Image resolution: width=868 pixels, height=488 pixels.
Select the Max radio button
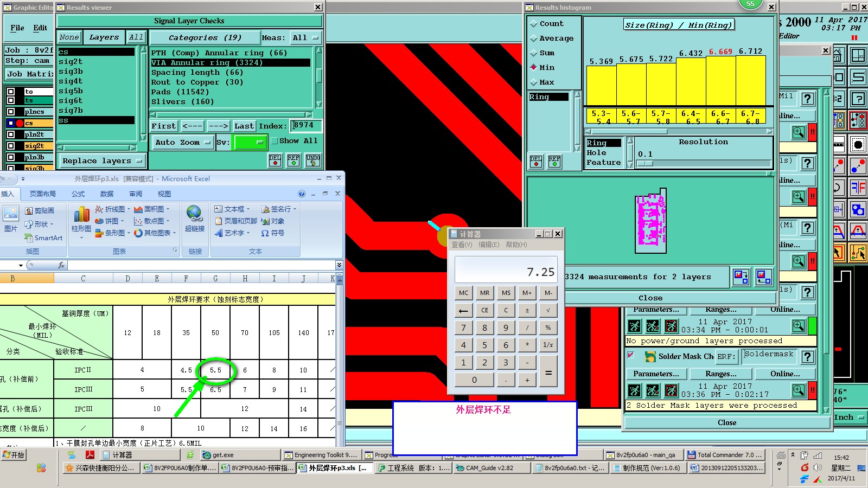point(534,82)
